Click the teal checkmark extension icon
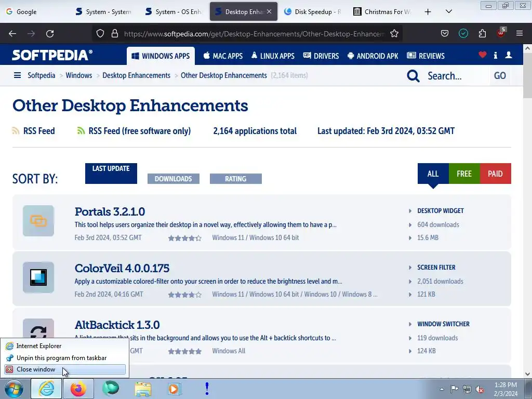Screen dimensions: 532x399 pos(463,34)
